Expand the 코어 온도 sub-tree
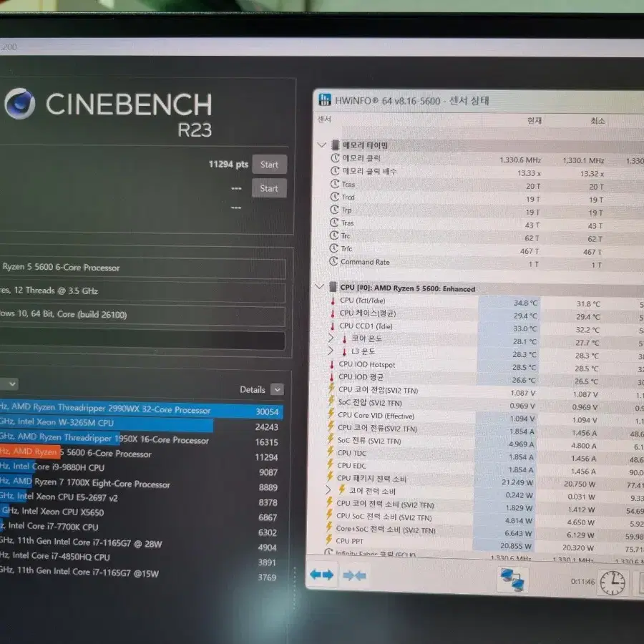The height and width of the screenshot is (644, 644). click(331, 338)
